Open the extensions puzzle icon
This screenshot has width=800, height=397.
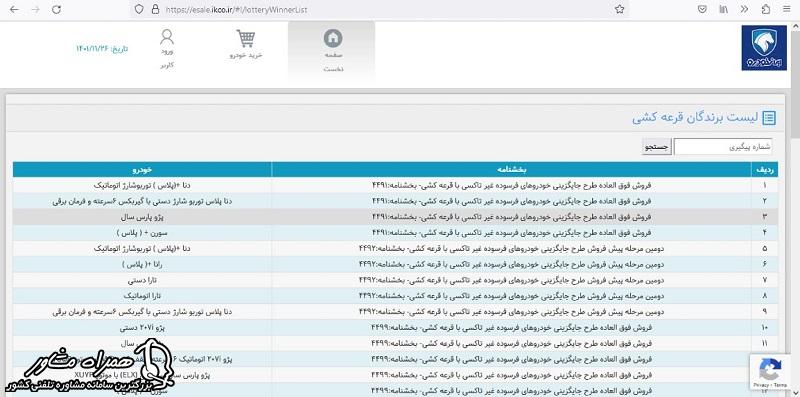coord(766,9)
